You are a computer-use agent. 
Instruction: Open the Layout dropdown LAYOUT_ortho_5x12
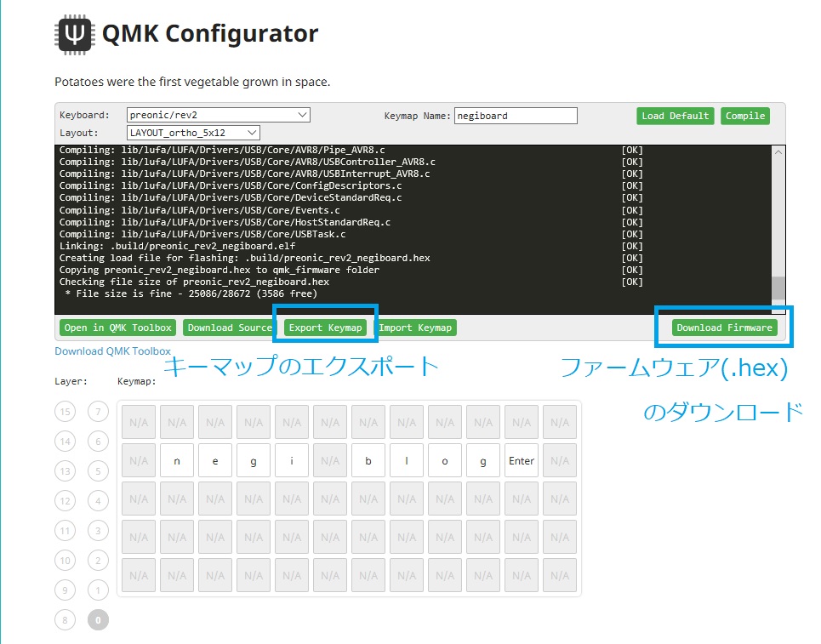pos(193,133)
